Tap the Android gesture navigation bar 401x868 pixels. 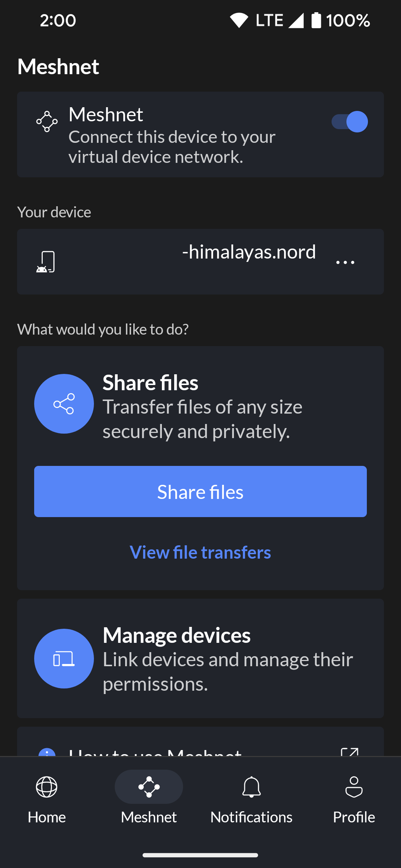pos(200,855)
